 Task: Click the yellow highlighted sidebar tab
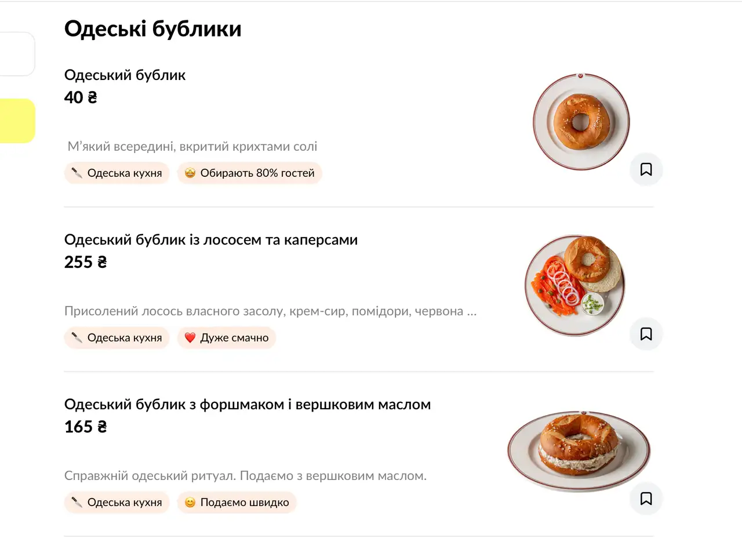(x=16, y=121)
